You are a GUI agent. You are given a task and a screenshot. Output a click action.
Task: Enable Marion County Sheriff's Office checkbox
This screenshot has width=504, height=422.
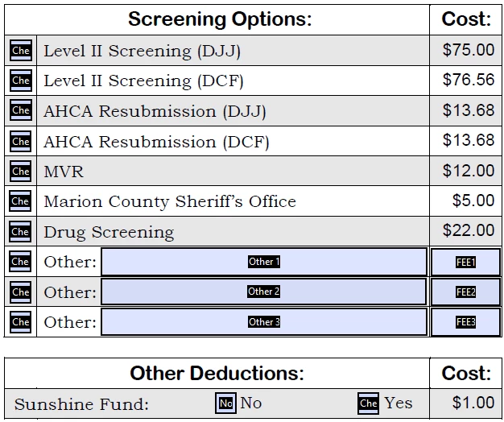(20, 201)
